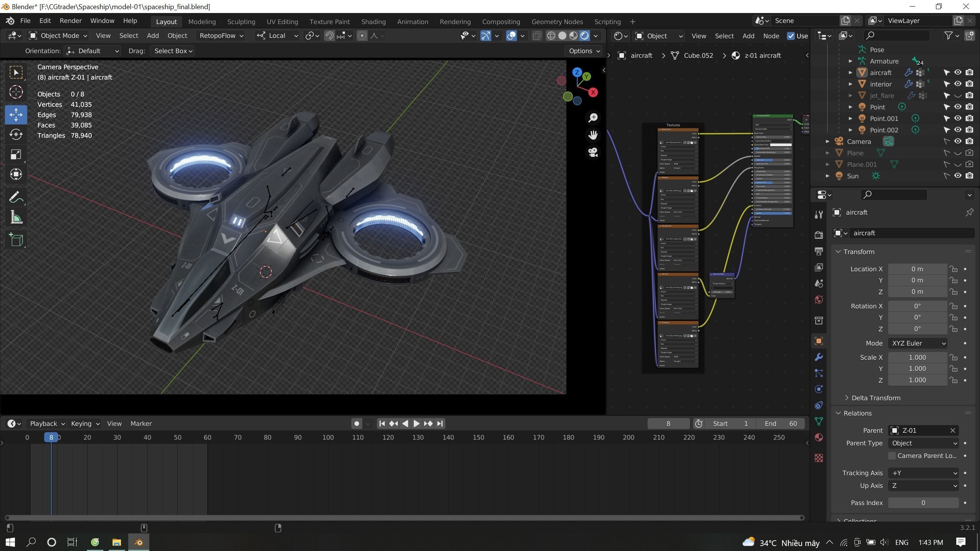This screenshot has height=551, width=980.
Task: Hide the interior object in viewport
Action: click(958, 84)
